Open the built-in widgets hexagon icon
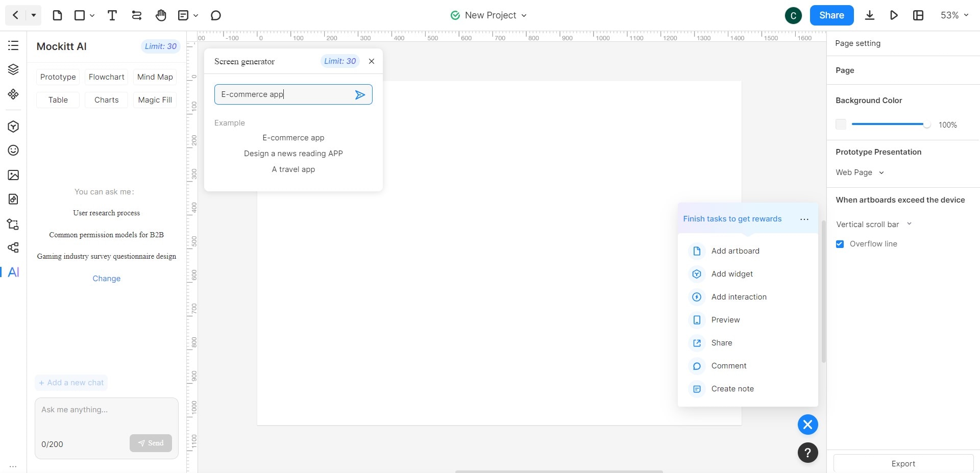Screen dimensions: 980x473 click(x=13, y=127)
